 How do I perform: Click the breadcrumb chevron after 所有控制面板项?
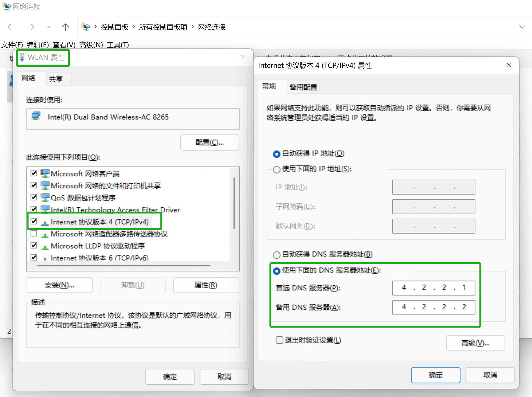pos(193,27)
